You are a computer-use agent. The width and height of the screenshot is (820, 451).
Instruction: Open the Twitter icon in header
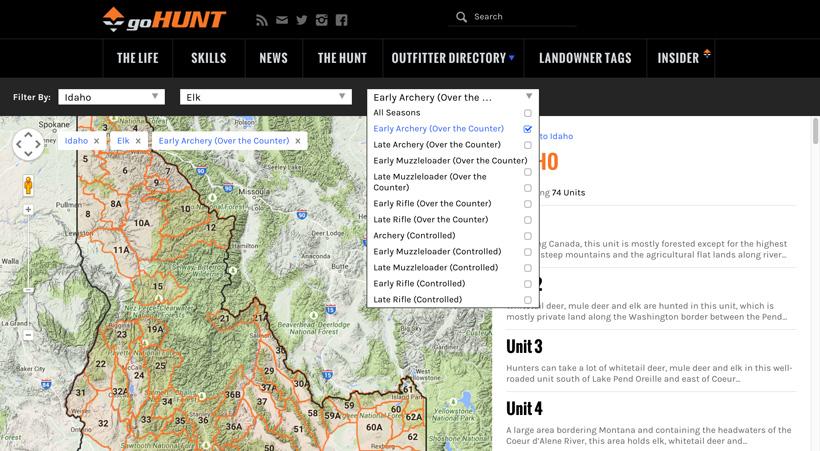click(x=302, y=20)
